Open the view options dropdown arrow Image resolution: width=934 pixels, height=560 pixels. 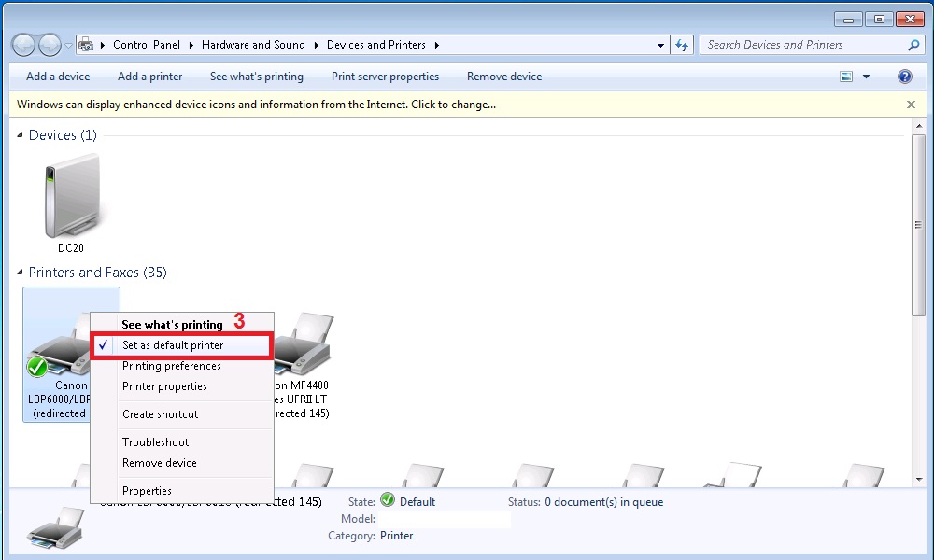(866, 77)
